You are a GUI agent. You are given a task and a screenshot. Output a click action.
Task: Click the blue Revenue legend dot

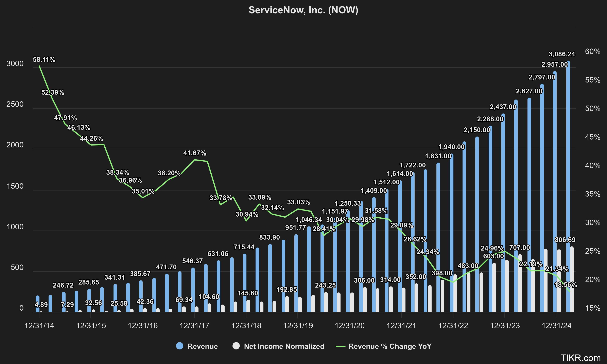[180, 346]
